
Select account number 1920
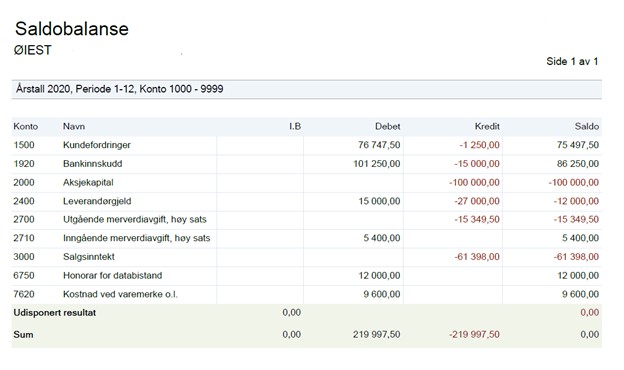click(x=24, y=164)
